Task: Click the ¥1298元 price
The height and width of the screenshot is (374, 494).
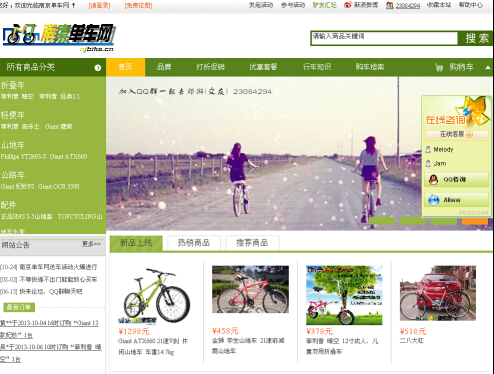Action: (x=134, y=331)
